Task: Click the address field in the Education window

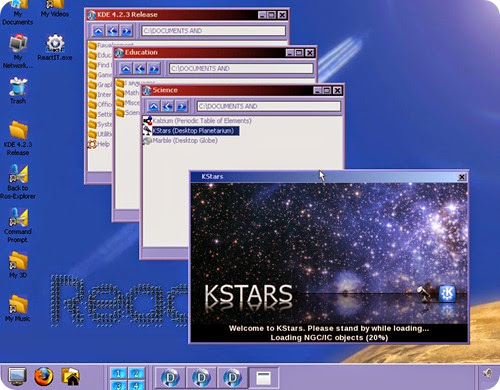Action: point(241,69)
